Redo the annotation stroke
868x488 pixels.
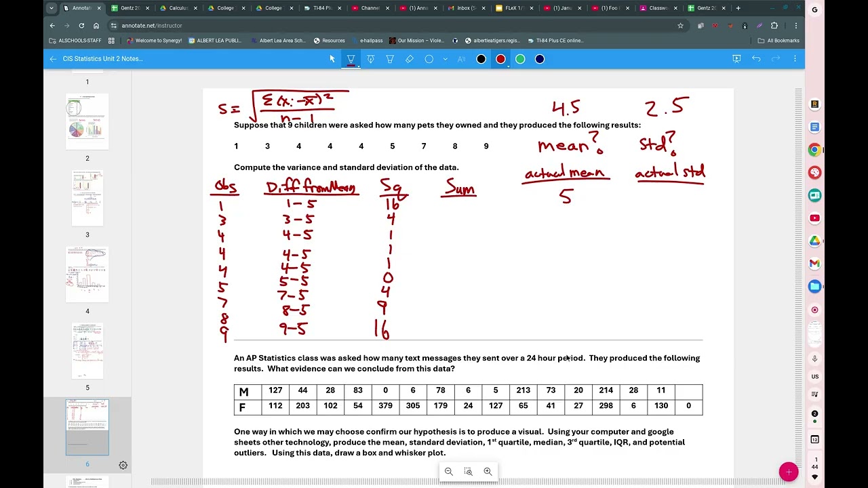776,59
